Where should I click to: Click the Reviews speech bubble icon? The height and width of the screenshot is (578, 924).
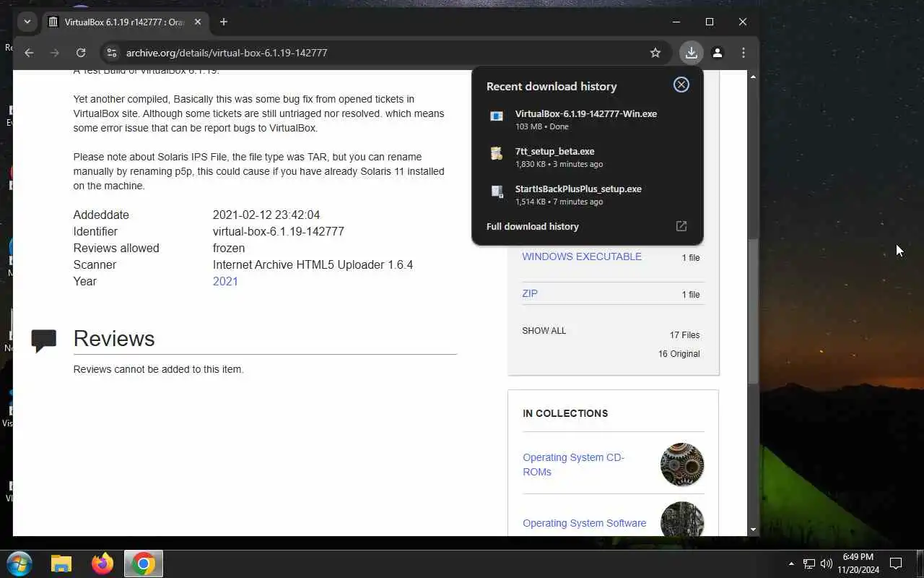[44, 340]
